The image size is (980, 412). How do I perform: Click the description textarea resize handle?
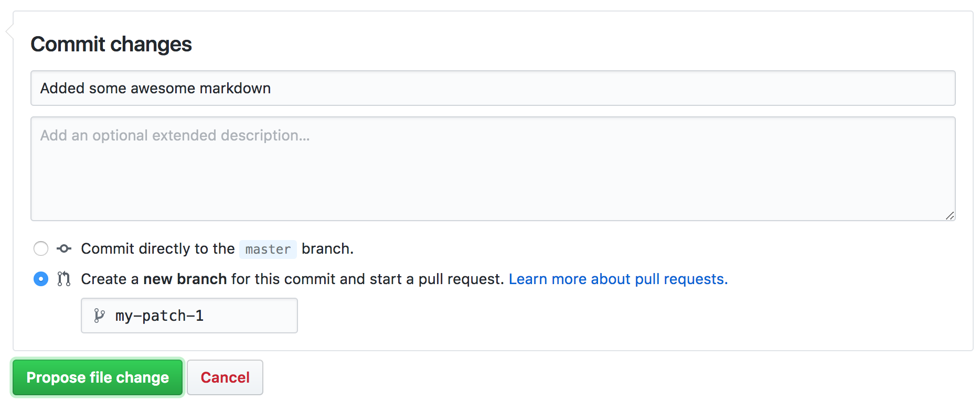(x=950, y=215)
